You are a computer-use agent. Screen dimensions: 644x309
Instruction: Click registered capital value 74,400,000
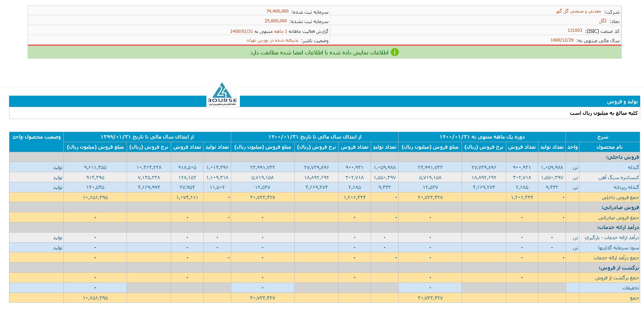click(x=277, y=12)
